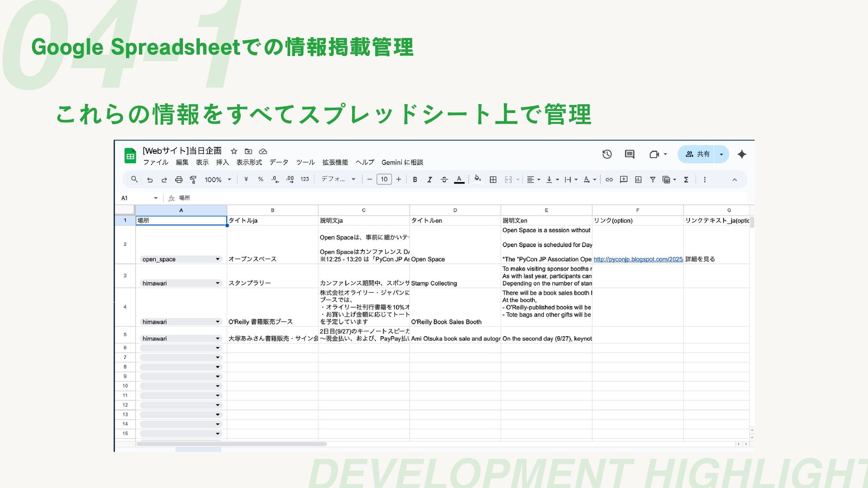Click the print icon in toolbar
The height and width of the screenshot is (488, 868).
click(x=179, y=180)
